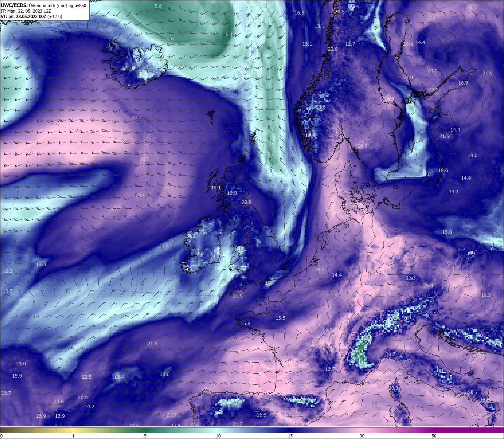The height and width of the screenshot is (439, 504).
Task: Click the 'VT: þri. 23.05.2023 00Z (+12 h)' line
Action: (x=31, y=17)
